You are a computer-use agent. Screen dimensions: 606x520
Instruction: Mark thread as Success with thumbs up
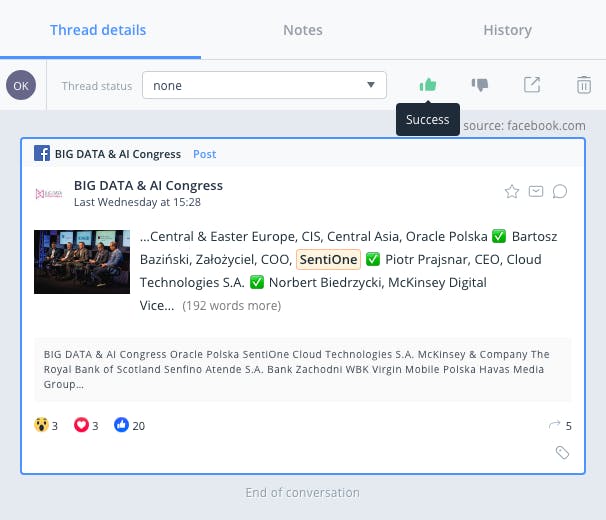427,85
